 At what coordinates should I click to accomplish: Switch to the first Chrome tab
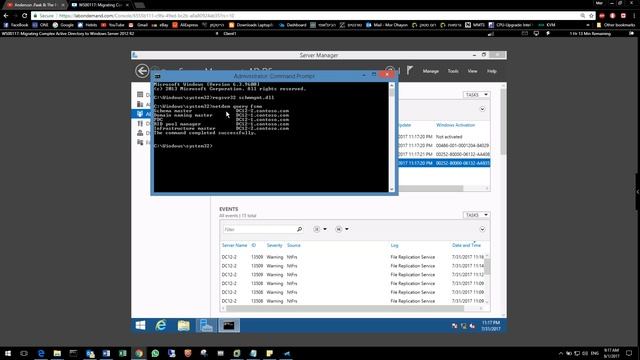(35, 5)
